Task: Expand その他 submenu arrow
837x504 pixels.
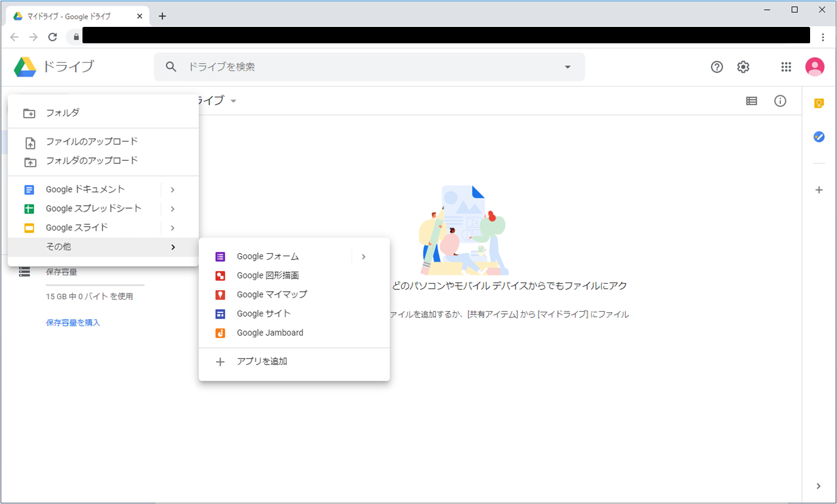Action: coord(173,247)
